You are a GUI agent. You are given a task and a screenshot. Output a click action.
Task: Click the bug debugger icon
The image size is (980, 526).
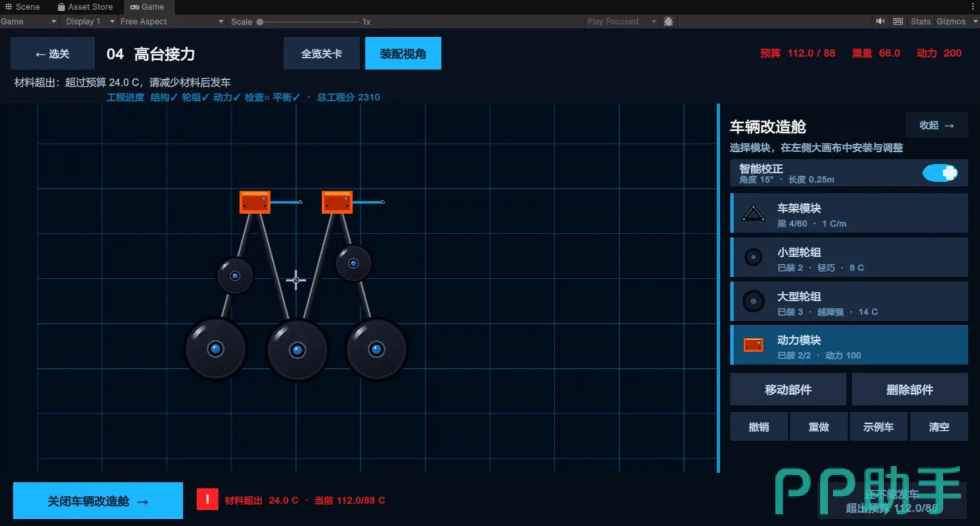(x=668, y=21)
